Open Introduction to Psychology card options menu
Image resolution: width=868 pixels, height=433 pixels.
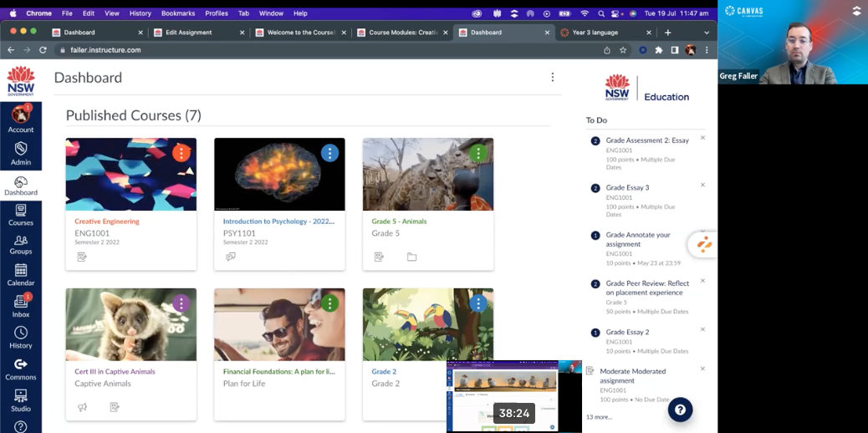329,152
